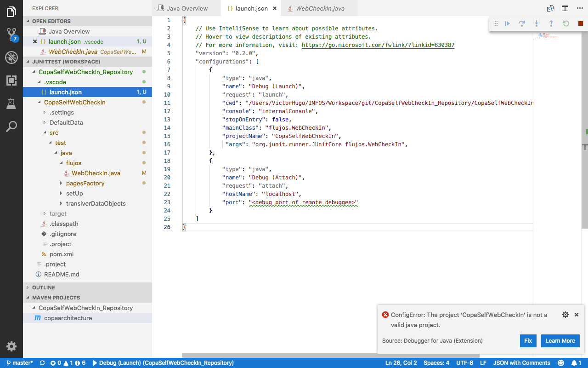Click the Step Out icon

pos(551,23)
